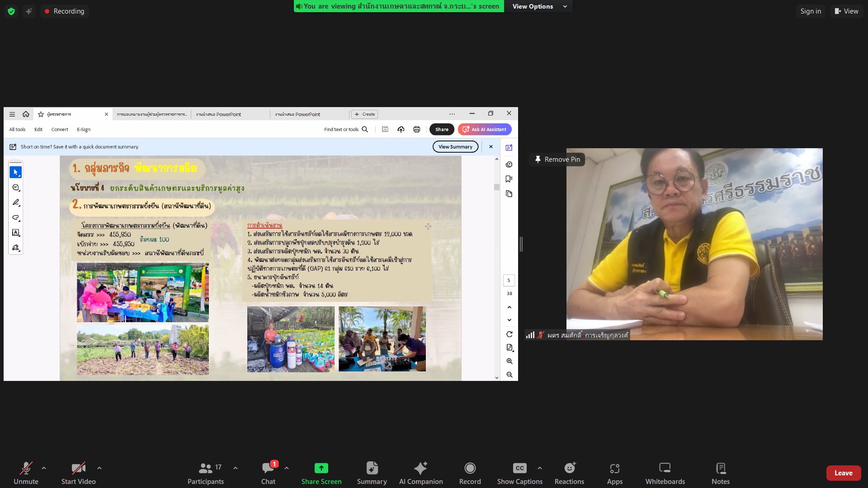This screenshot has height=488, width=868.
Task: Leave the meeting
Action: 843,473
